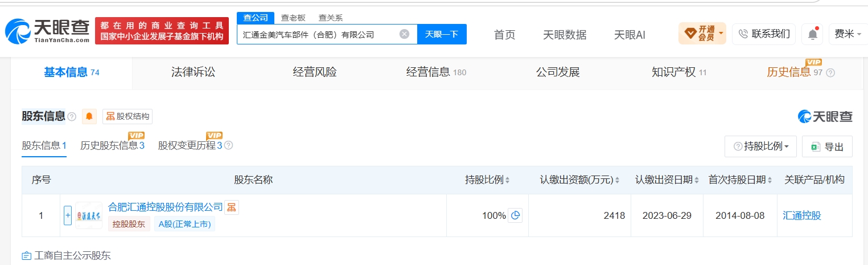The image size is (868, 265).
Task: Clear the search box with the X icon
Action: coord(404,34)
